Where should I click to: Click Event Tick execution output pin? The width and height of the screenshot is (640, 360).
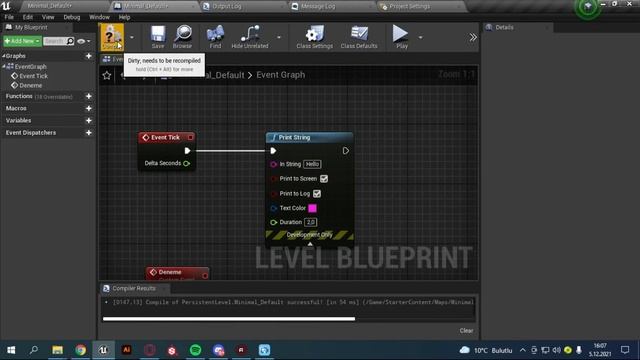[x=187, y=151]
